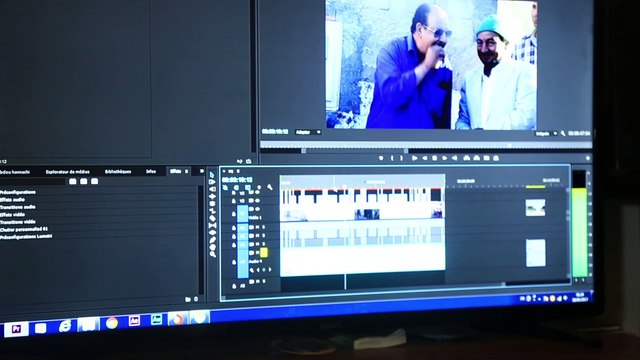
Task: Toggle Linked Selection in the timeline header
Action: click(247, 187)
